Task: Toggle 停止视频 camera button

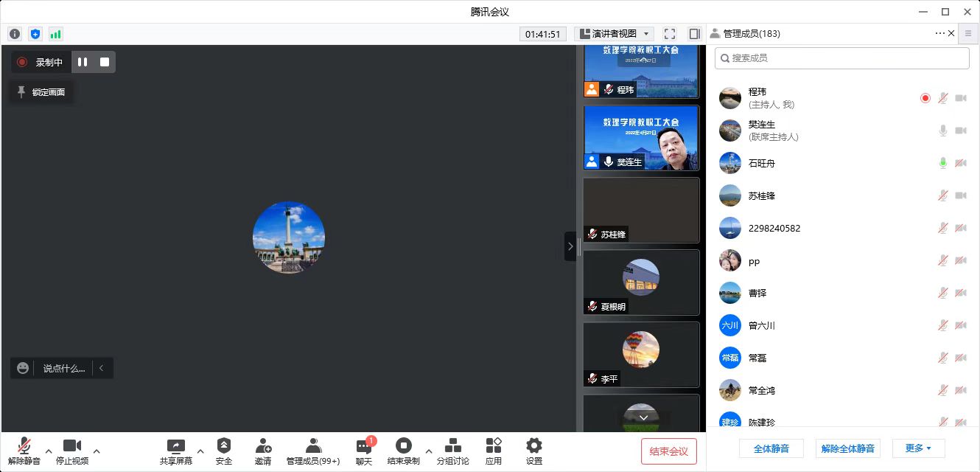Action: (x=72, y=446)
